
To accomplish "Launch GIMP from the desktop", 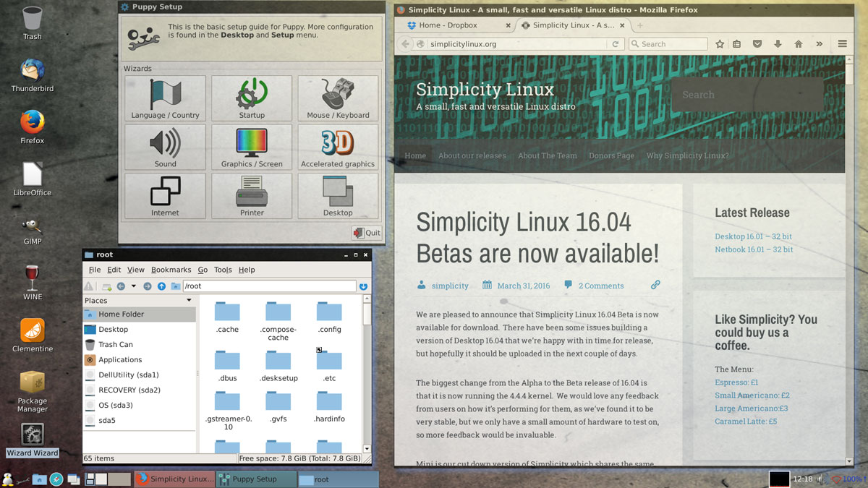I will click(33, 231).
